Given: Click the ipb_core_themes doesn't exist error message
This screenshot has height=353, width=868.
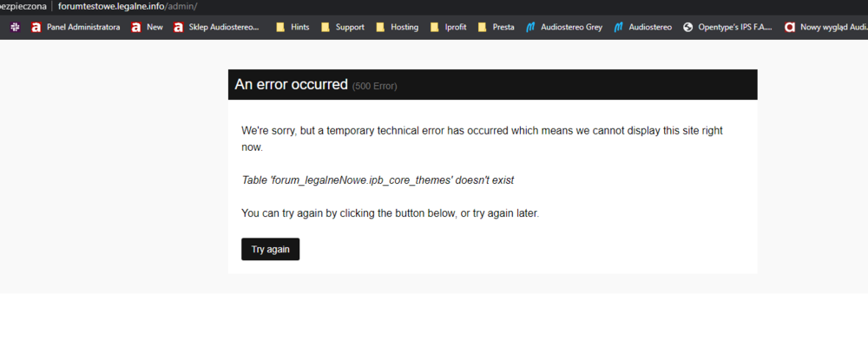Looking at the screenshot, I should click(x=378, y=180).
